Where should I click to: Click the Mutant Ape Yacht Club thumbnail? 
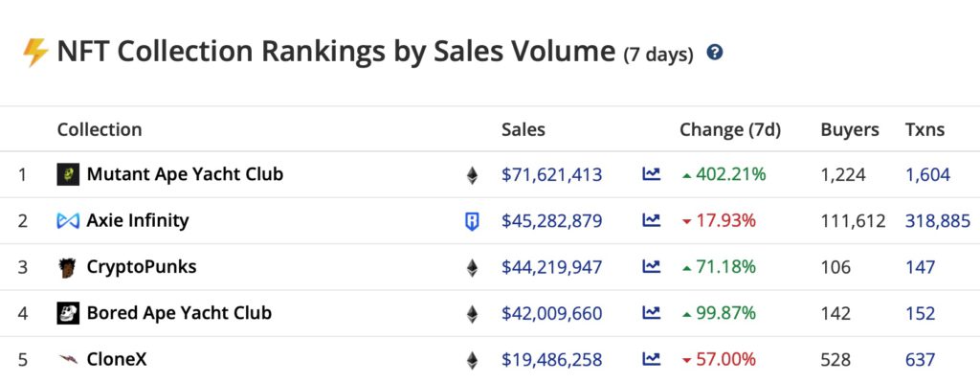pos(68,174)
